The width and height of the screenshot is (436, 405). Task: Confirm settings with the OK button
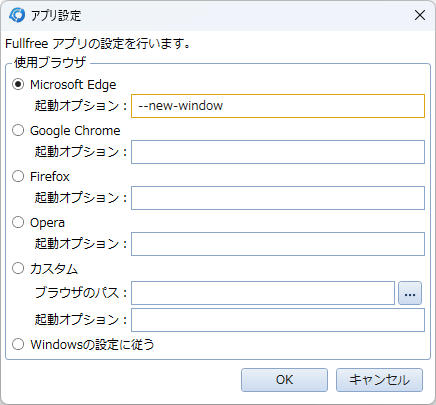pos(284,380)
